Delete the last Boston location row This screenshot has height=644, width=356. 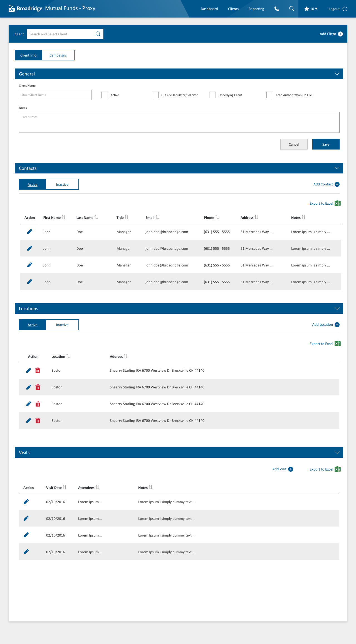point(38,420)
